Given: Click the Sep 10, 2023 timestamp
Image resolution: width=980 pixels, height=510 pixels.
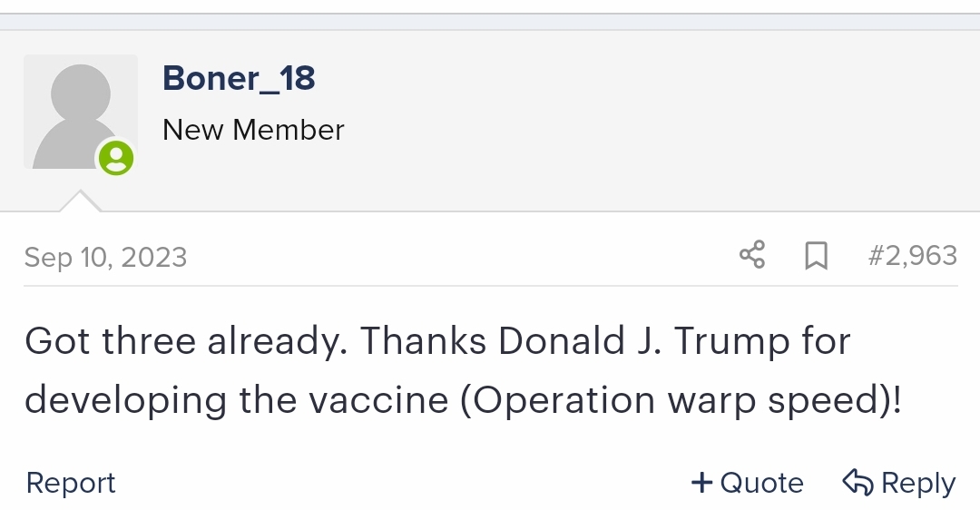Looking at the screenshot, I should click(105, 257).
